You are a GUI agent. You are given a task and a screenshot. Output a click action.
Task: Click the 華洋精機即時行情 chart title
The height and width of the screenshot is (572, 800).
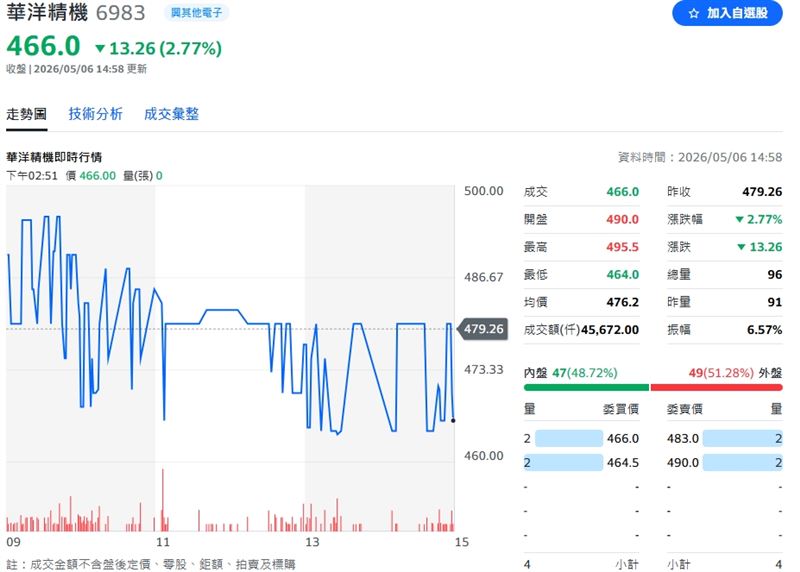point(54,157)
